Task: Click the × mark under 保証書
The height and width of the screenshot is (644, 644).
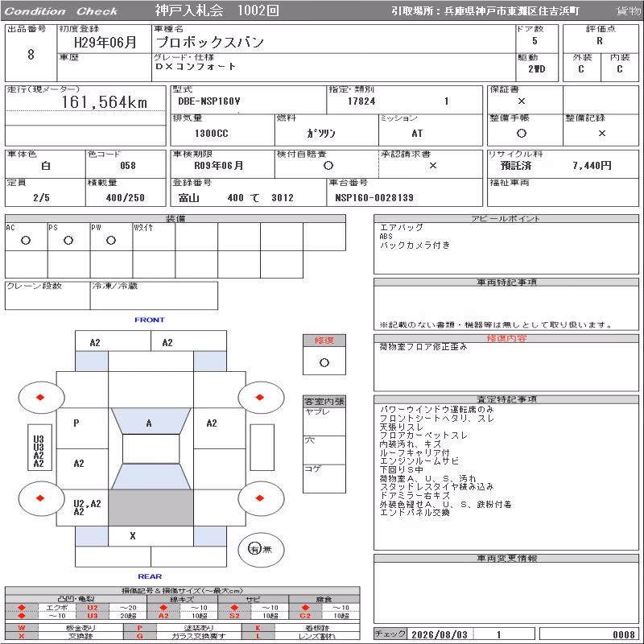Action: tap(521, 101)
